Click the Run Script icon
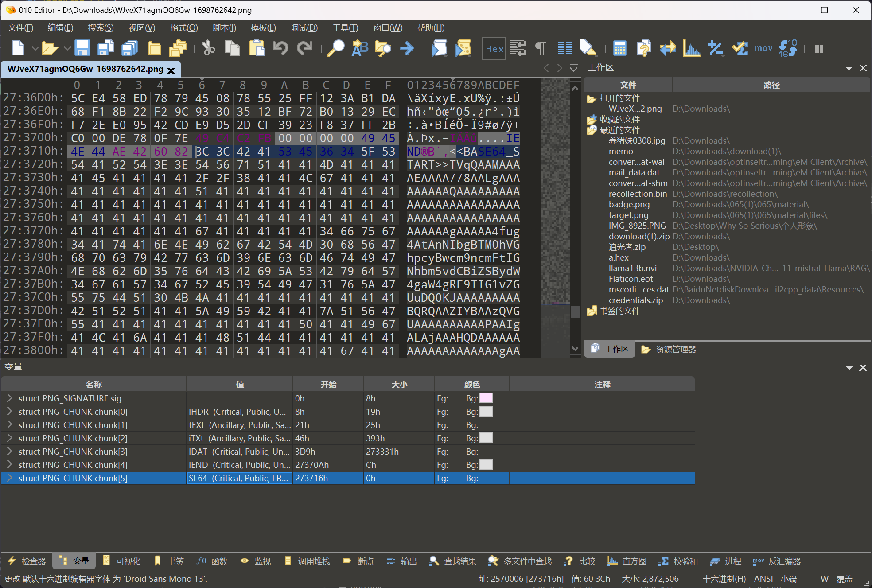Screen dimensions: 872x588 click(x=439, y=48)
